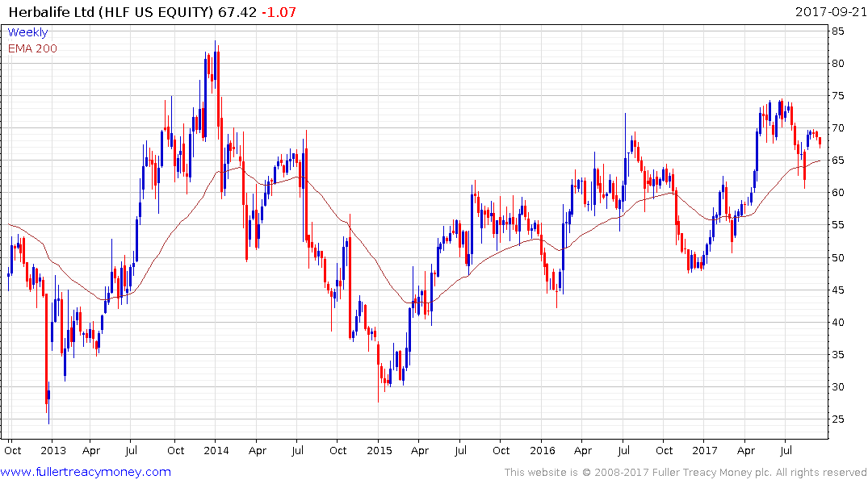Image resolution: width=868 pixels, height=484 pixels.
Task: Click the 2014 year label on time axis
Action: 216,450
